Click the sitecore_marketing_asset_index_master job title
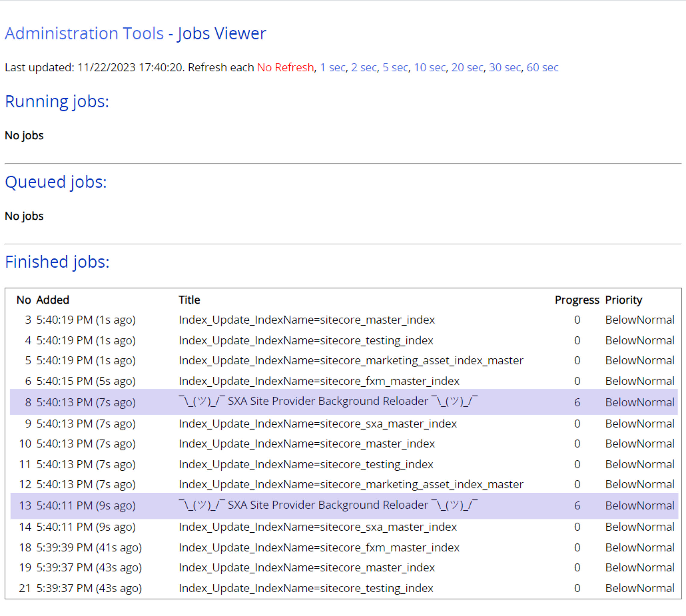This screenshot has width=686, height=616. click(351, 361)
